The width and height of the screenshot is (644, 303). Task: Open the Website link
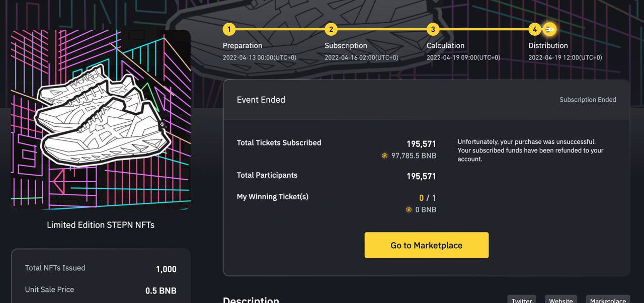coord(560,300)
